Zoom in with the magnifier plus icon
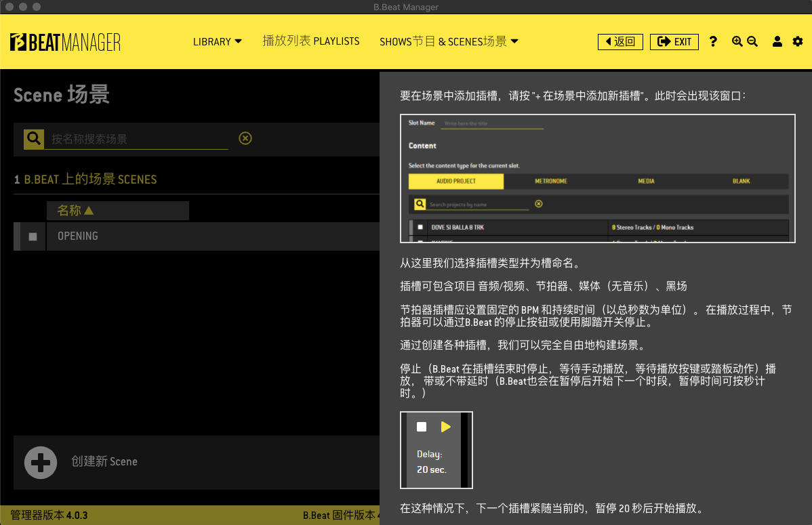The height and width of the screenshot is (525, 812). (737, 41)
